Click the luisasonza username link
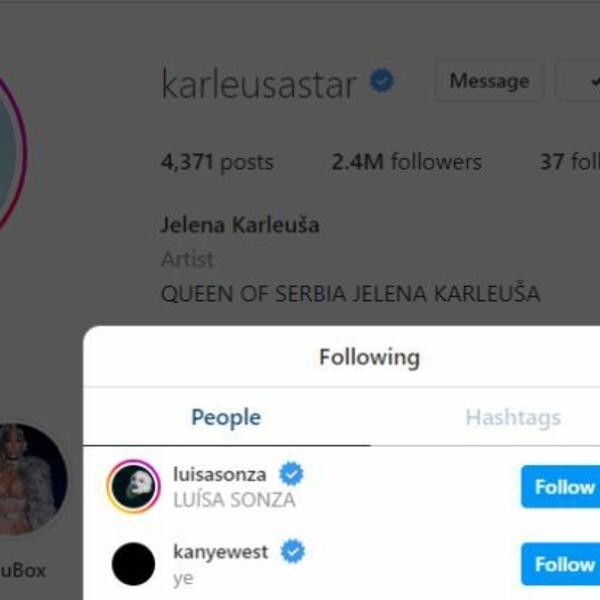 (220, 474)
